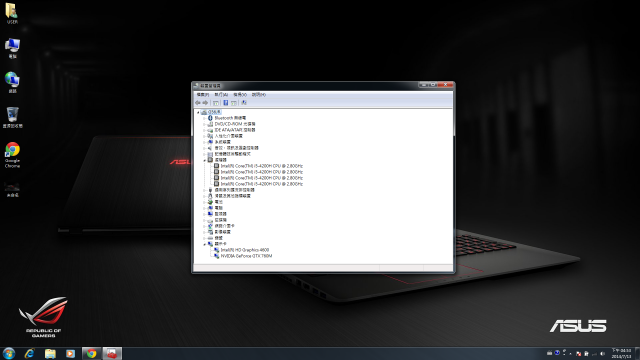640x360 pixels.
Task: Click the USB plug category icon
Action: [x=210, y=190]
